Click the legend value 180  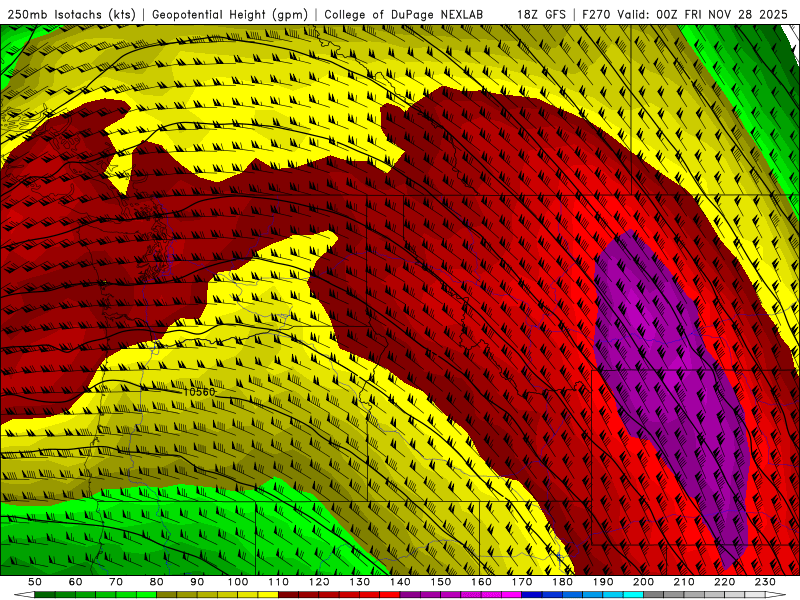click(x=563, y=582)
